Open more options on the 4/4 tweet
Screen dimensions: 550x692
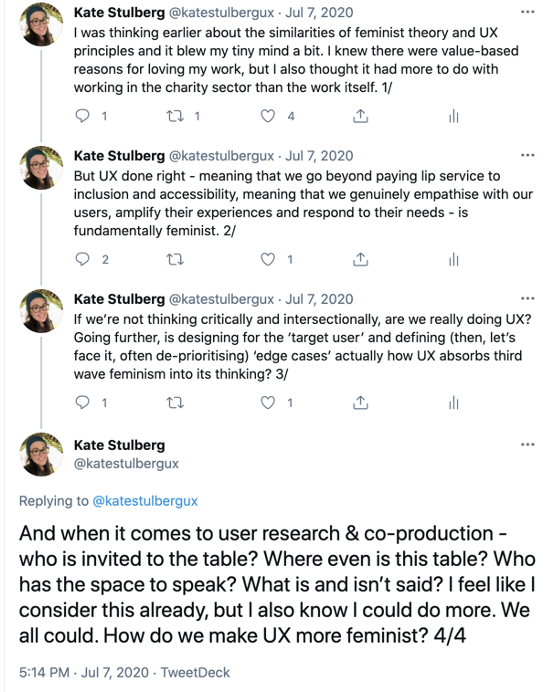coord(527,444)
